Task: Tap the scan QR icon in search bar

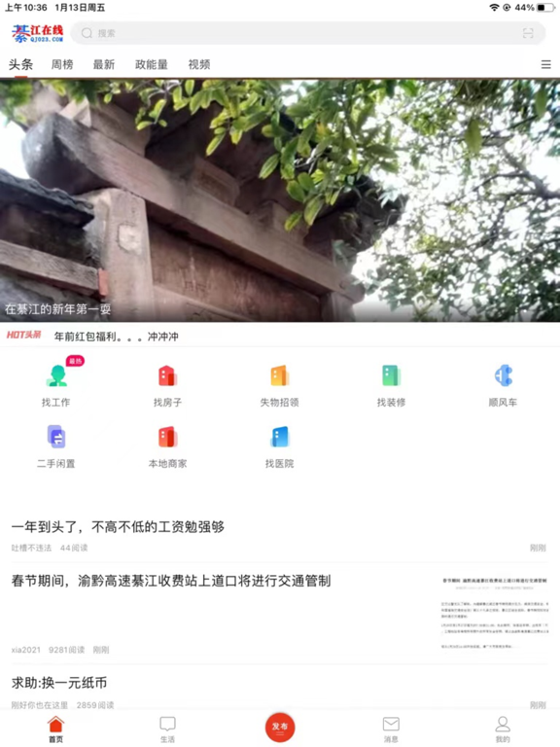Action: [528, 33]
